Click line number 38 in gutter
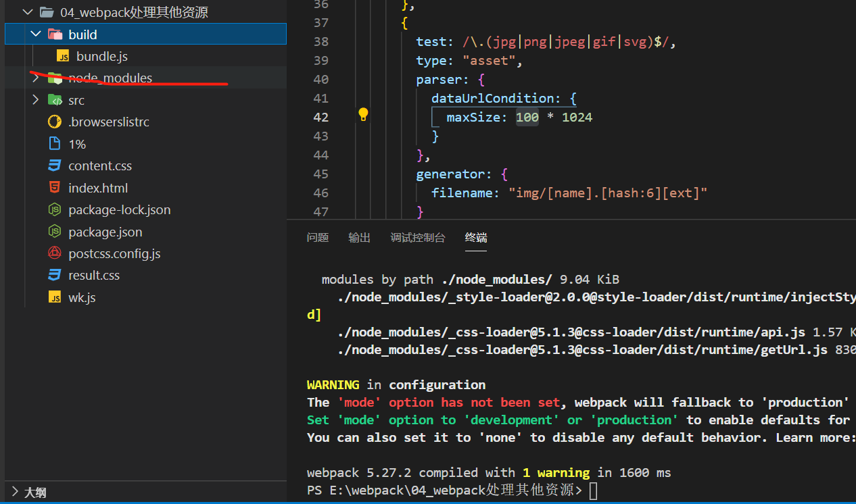856x504 pixels. [320, 41]
